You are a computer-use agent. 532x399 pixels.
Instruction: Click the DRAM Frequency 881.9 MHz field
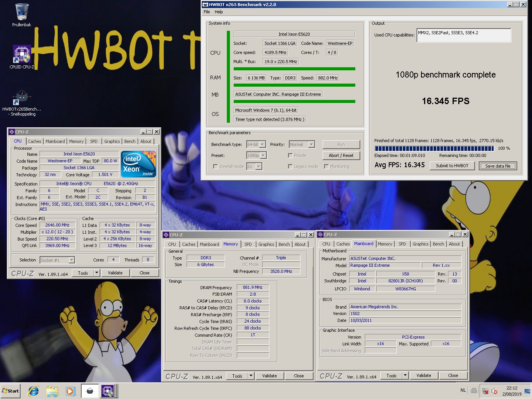pyautogui.click(x=253, y=288)
